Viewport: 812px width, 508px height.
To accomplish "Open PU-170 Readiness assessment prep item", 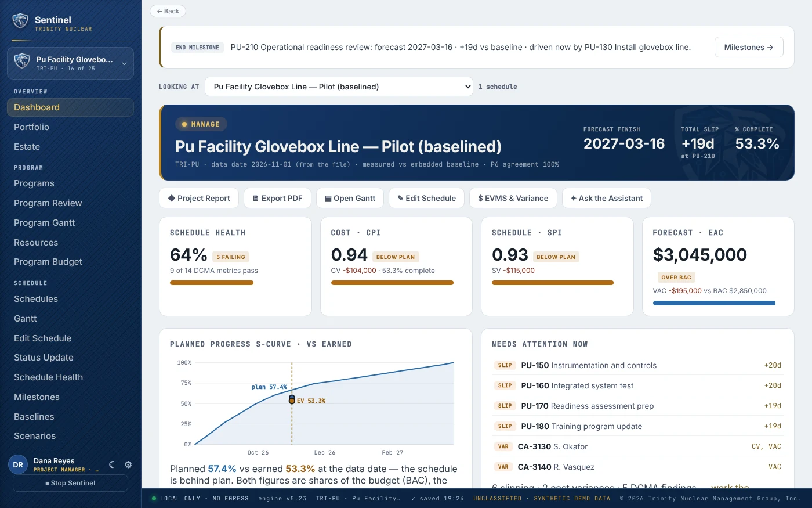I will 637,406.
